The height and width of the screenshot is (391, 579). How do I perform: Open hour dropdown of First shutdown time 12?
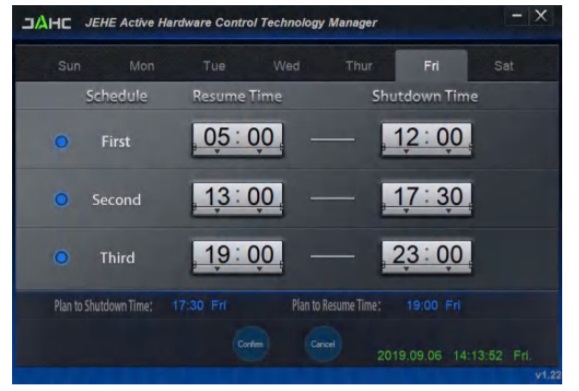(406, 151)
